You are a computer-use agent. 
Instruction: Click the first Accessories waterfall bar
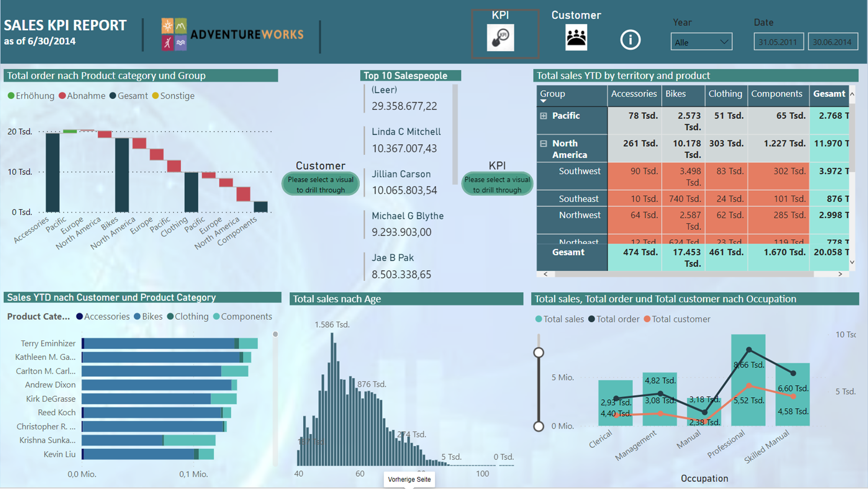click(53, 173)
